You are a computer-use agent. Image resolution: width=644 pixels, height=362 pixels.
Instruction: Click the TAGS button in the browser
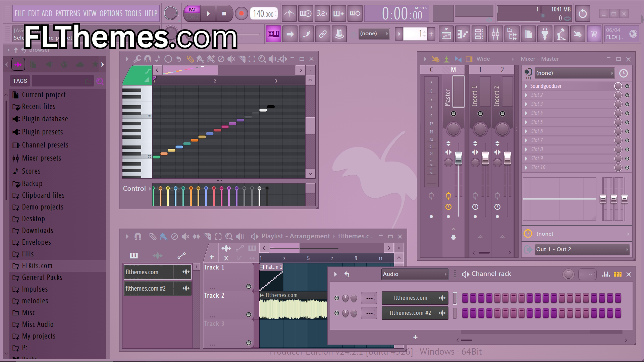point(20,81)
